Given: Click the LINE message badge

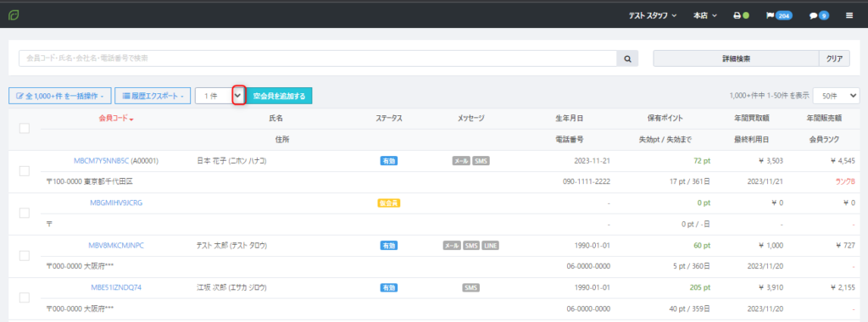Looking at the screenshot, I should click(x=490, y=245).
